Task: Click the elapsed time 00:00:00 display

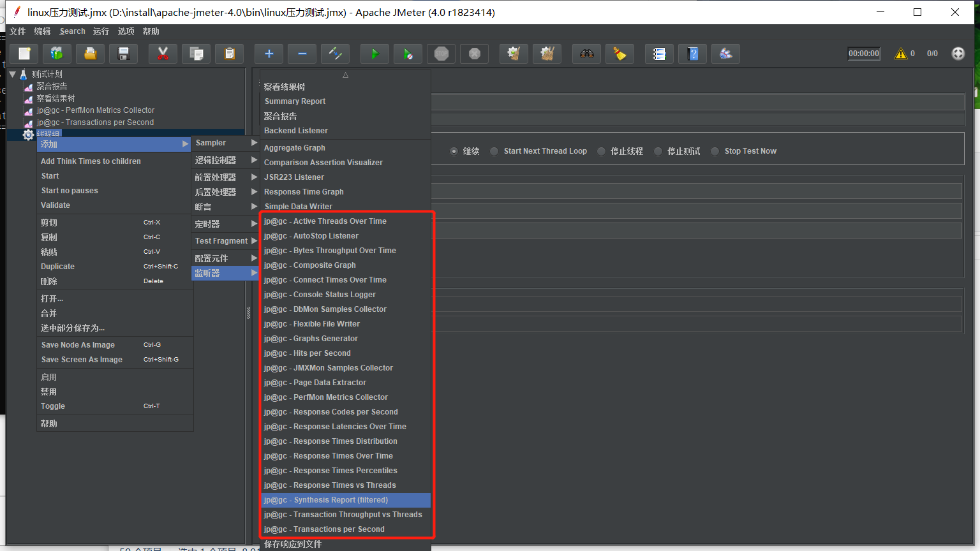Action: click(864, 54)
